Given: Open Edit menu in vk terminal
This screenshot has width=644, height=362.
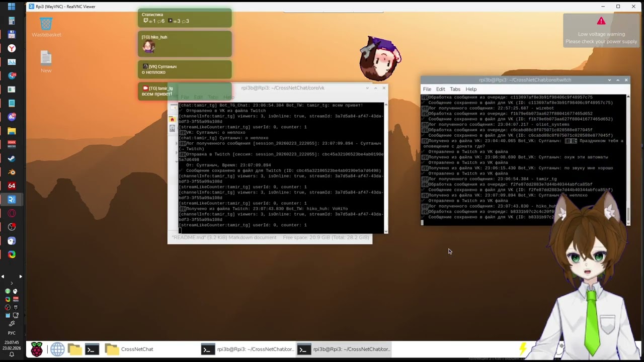Looking at the screenshot, I should [x=198, y=97].
